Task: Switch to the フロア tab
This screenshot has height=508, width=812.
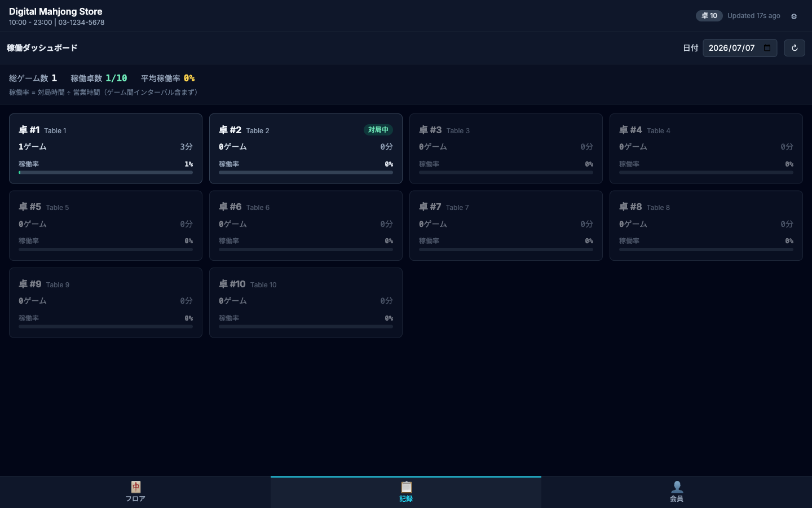Action: (x=135, y=492)
